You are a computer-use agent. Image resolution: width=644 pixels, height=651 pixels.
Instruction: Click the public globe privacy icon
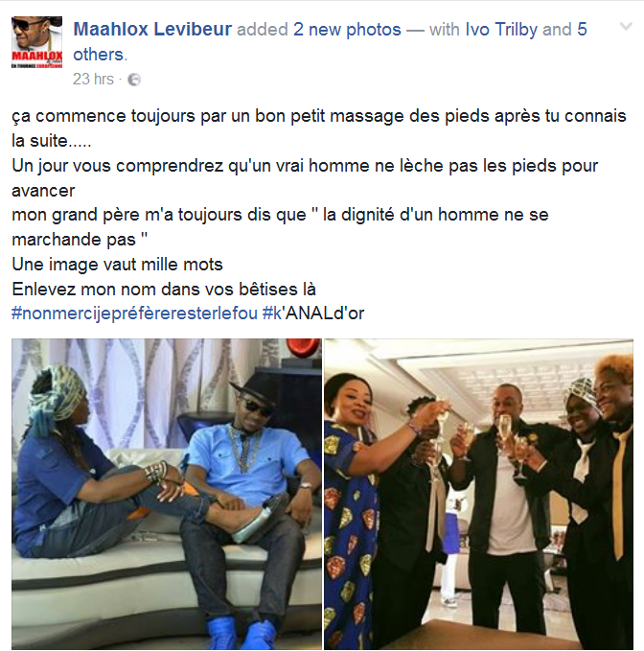(133, 80)
